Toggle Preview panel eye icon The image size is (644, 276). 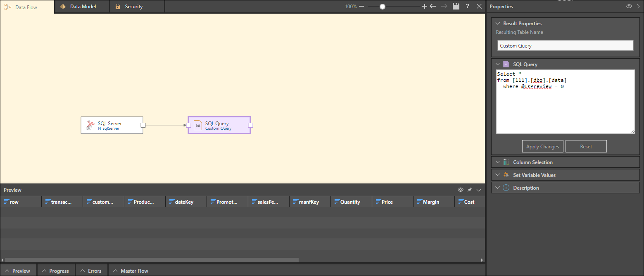tap(461, 190)
